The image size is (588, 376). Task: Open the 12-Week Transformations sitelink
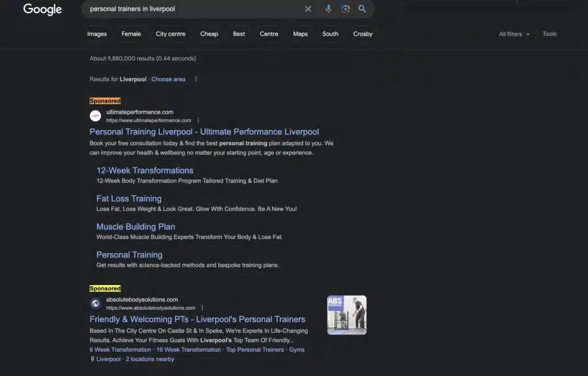pos(145,170)
